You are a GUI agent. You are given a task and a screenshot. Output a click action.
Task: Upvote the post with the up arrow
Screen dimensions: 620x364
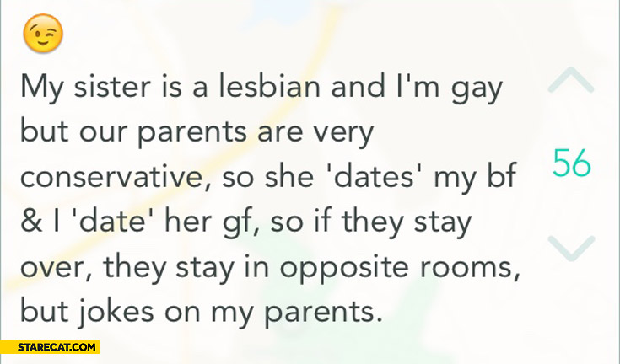pos(570,80)
